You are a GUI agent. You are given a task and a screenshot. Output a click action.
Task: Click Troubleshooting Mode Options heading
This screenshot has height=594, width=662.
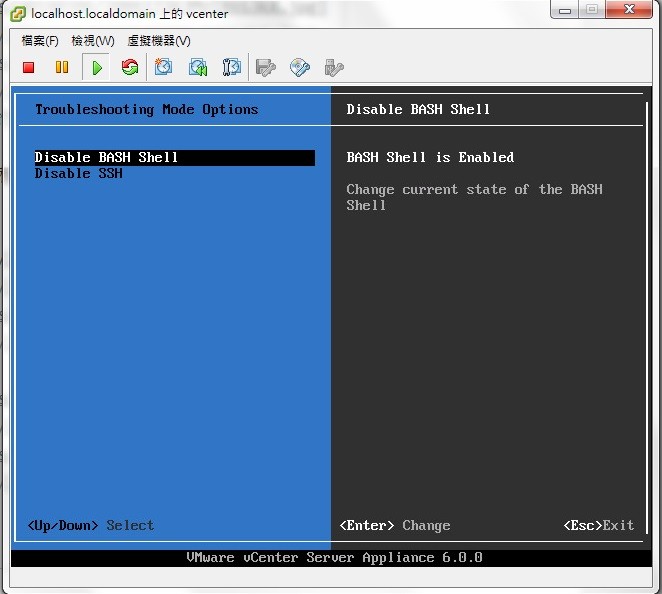pyautogui.click(x=147, y=110)
